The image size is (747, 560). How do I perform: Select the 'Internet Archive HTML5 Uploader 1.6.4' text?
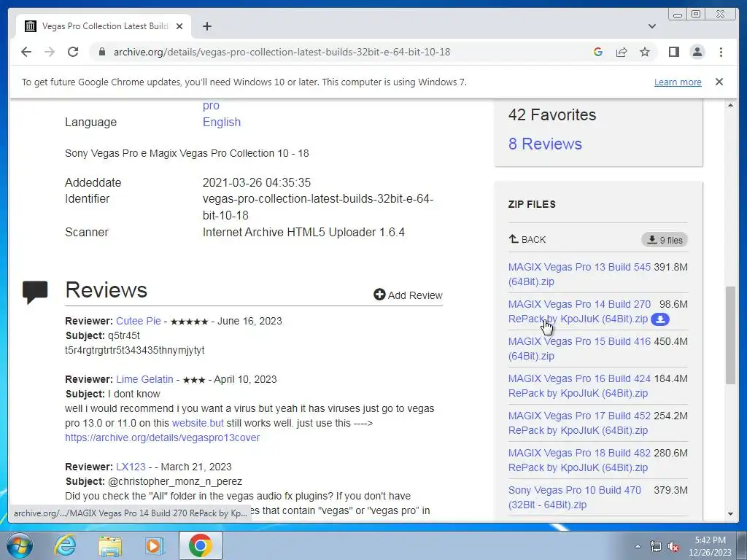(x=304, y=233)
